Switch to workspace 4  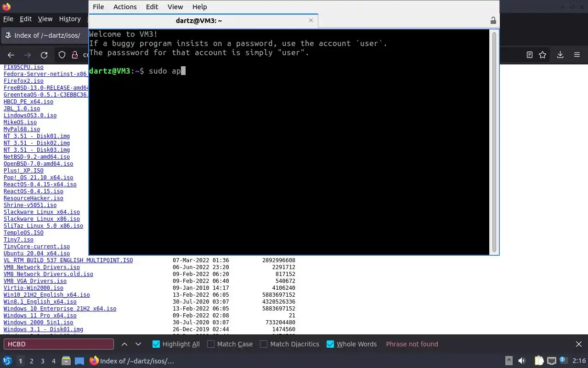(x=53, y=361)
